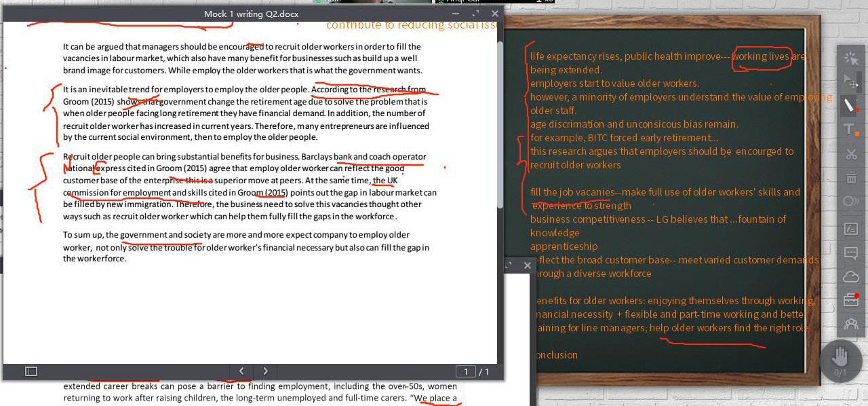868x406 pixels.
Task: Close the small panel behind the document
Action: [527, 265]
